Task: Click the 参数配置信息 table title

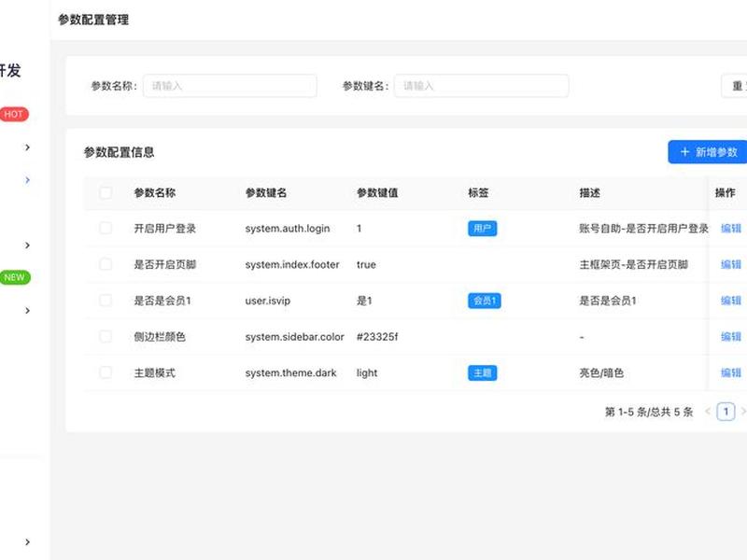Action: [x=120, y=152]
